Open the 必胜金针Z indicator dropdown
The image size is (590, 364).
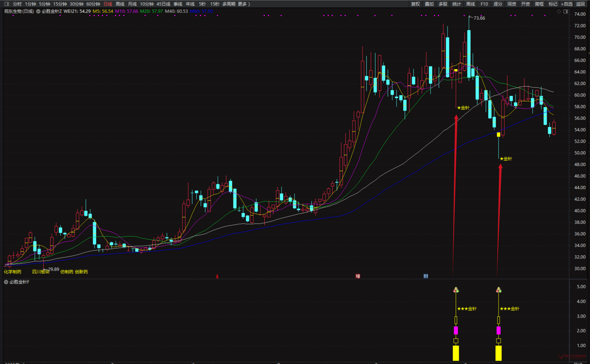coord(38,11)
